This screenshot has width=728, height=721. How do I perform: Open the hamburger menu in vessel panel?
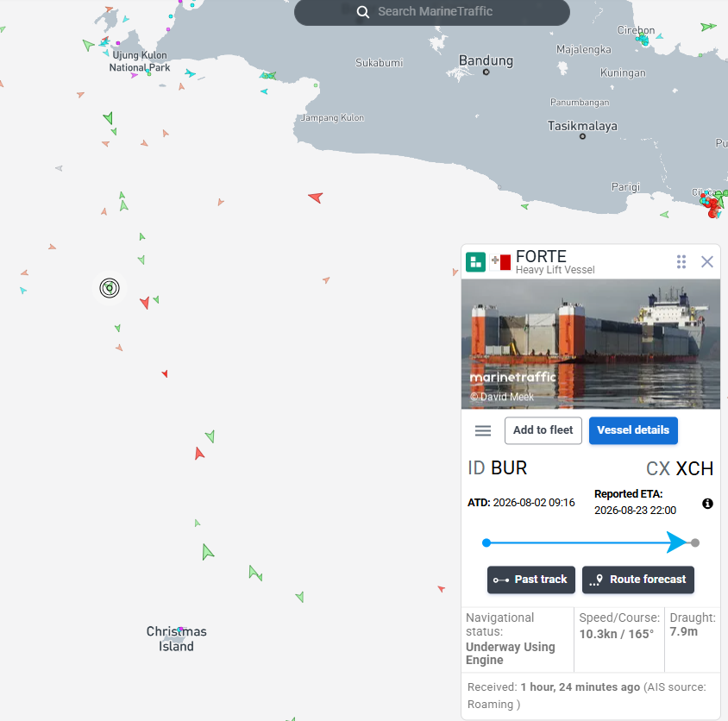[483, 431]
